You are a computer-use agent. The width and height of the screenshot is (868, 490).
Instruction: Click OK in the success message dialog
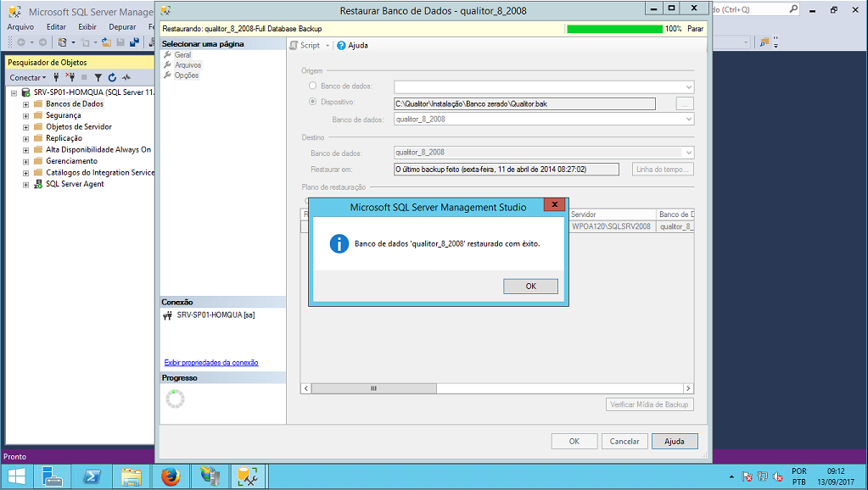529,286
